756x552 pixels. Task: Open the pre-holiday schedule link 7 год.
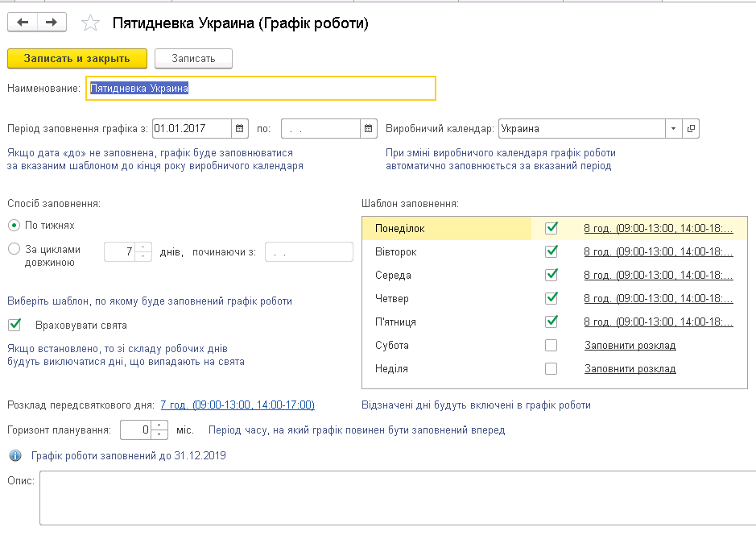[238, 405]
